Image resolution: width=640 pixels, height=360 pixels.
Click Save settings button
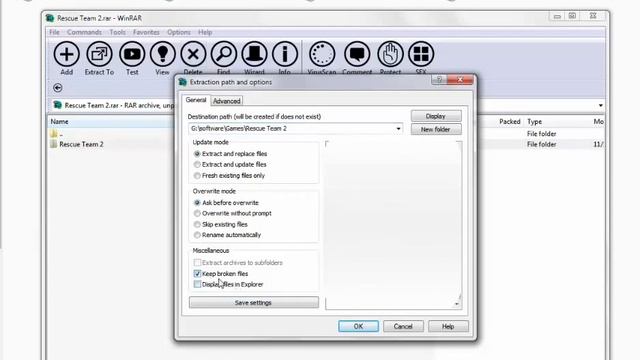tap(253, 302)
